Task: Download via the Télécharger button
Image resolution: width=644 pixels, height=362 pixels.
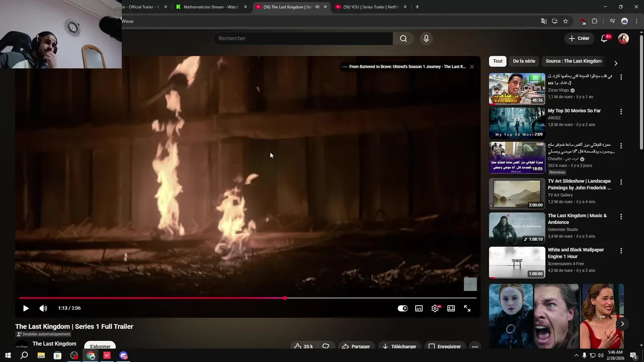Action: [399, 346]
